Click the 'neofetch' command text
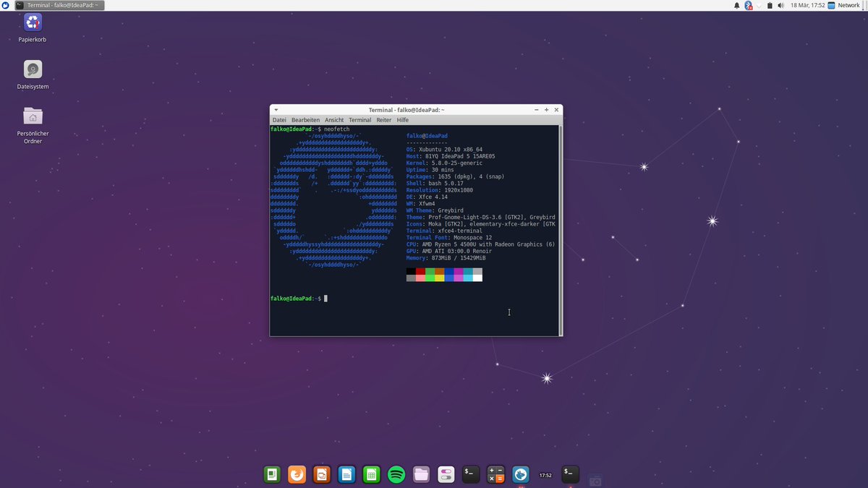 [338, 129]
